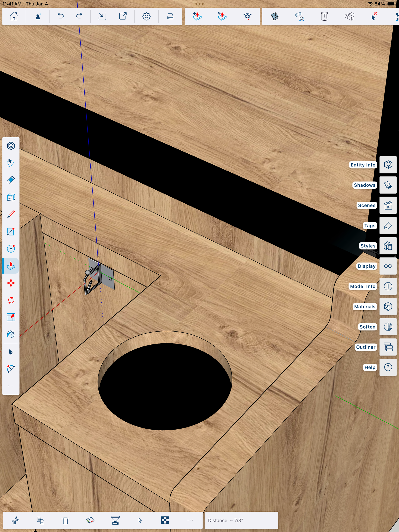This screenshot has height=532, width=399.
Task: Open app settings gear
Action: coord(146,16)
